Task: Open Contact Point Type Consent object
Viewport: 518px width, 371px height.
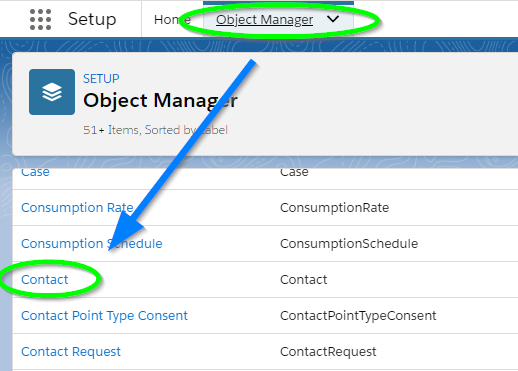Action: 104,316
